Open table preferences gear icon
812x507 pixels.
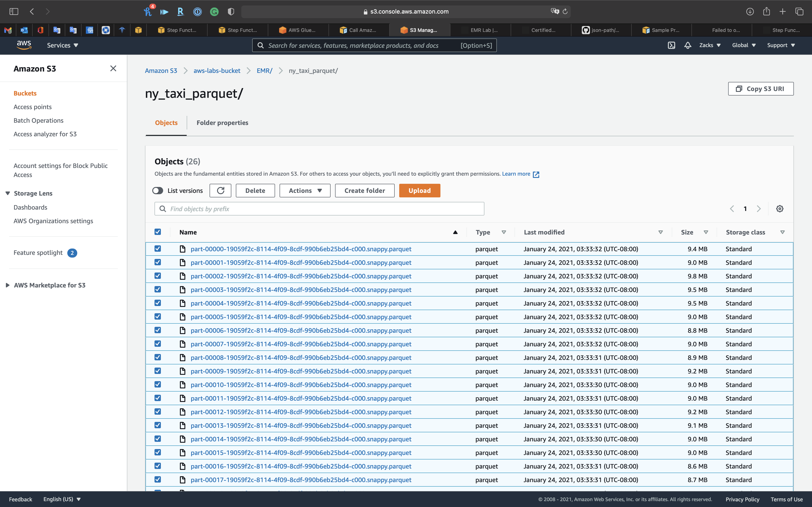(x=780, y=208)
